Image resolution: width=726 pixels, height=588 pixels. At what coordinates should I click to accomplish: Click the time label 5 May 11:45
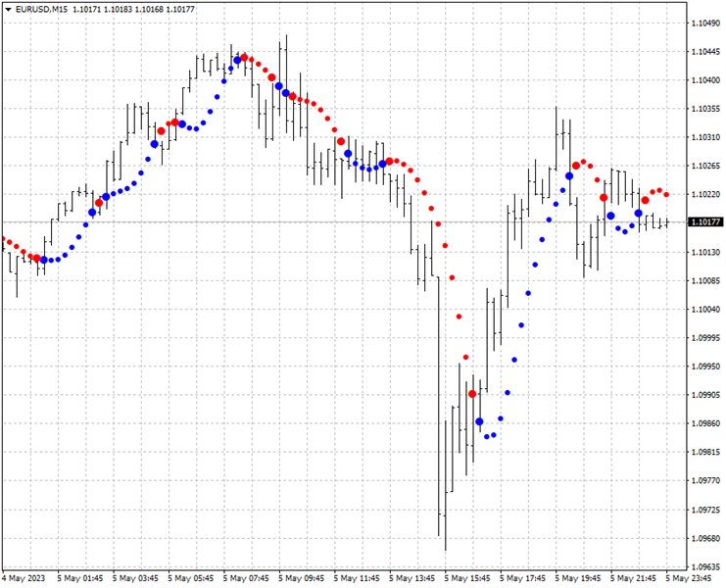(x=357, y=578)
